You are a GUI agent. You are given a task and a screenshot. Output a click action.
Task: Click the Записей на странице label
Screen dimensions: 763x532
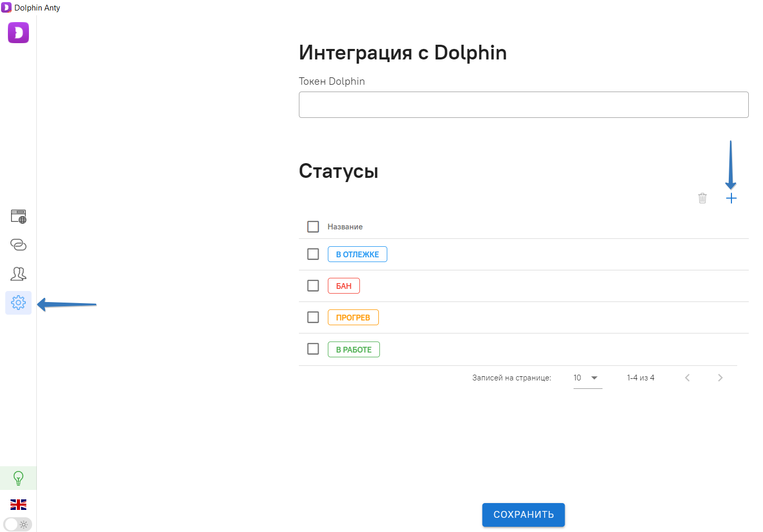pos(511,378)
